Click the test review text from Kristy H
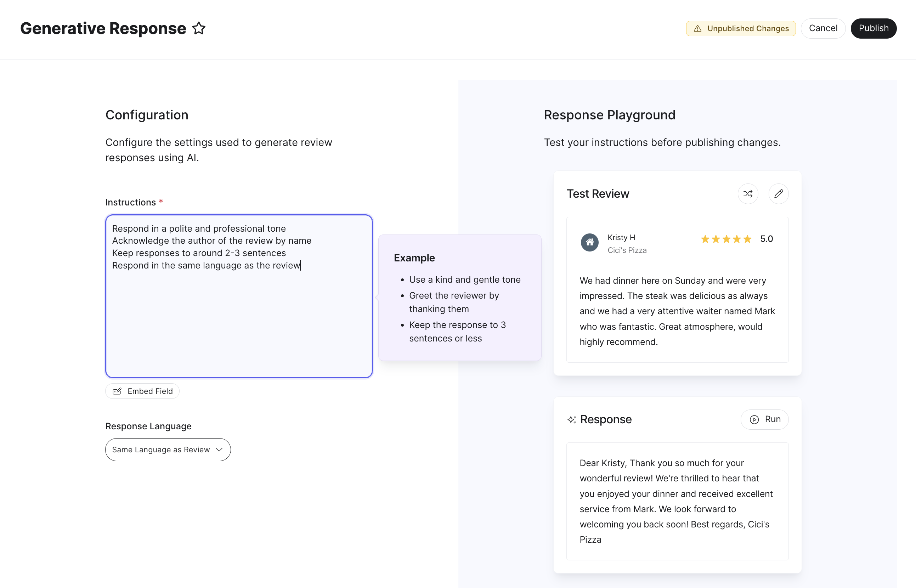Image resolution: width=916 pixels, height=588 pixels. tap(677, 311)
